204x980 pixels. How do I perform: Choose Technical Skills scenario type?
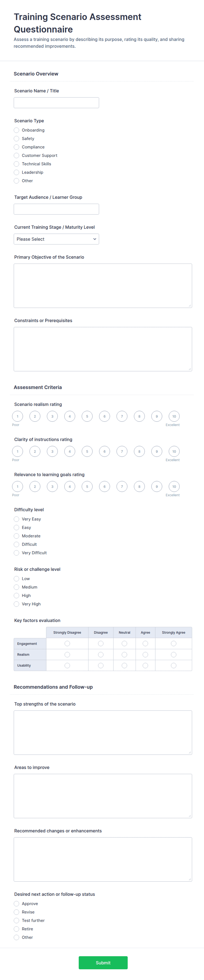click(x=16, y=164)
